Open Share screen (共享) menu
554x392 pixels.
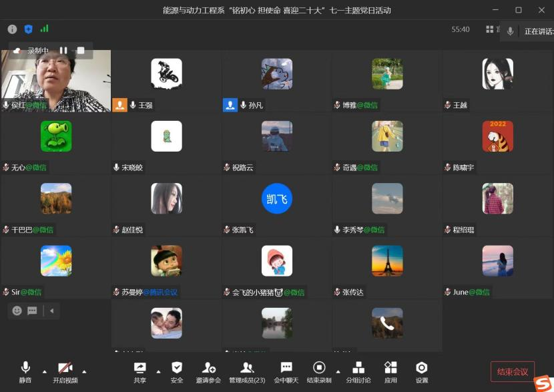pyautogui.click(x=140, y=372)
